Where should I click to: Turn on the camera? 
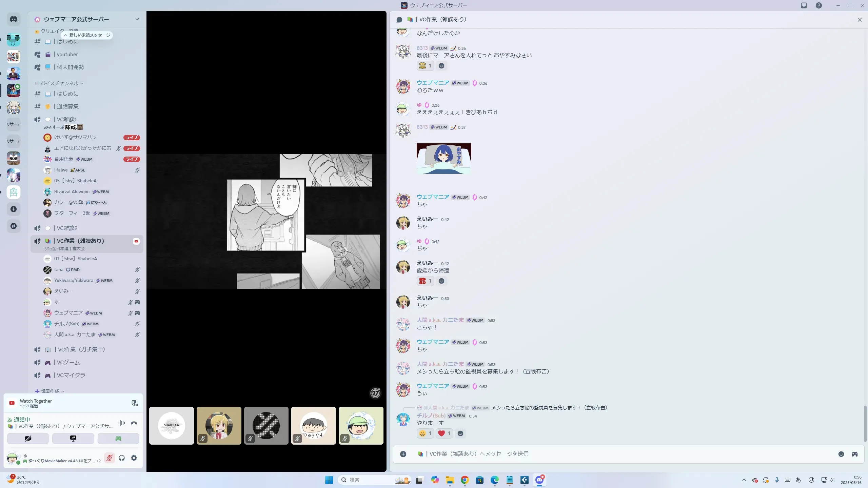pyautogui.click(x=28, y=439)
